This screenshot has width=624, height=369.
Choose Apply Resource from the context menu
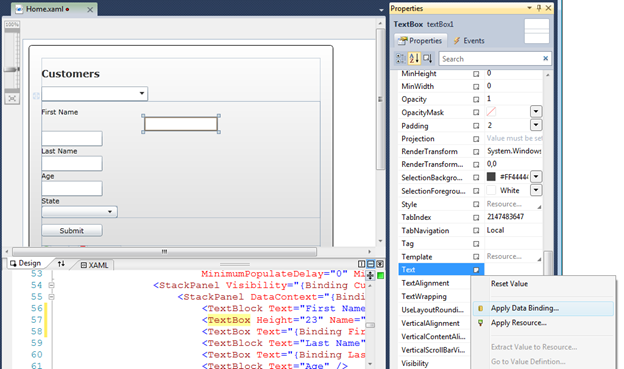click(x=518, y=323)
